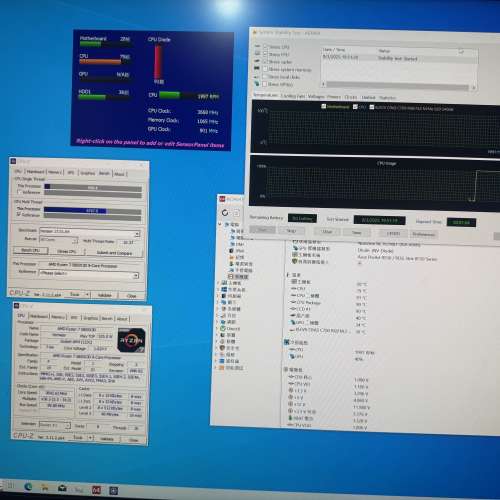
Task: Click the Submit and Compare button in CPU-Z
Action: pos(114,253)
